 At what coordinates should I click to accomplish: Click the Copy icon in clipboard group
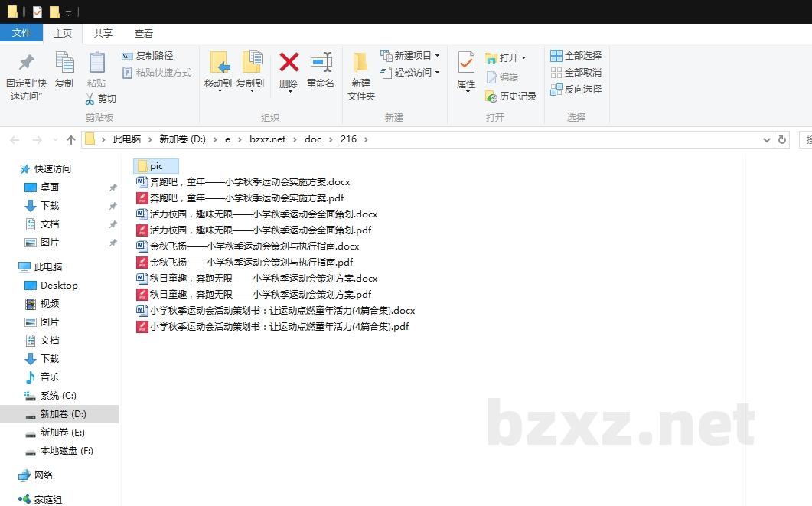pyautogui.click(x=64, y=63)
